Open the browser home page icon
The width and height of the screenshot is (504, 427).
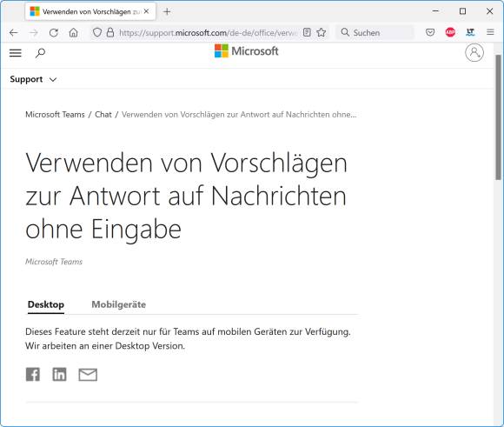tap(73, 32)
